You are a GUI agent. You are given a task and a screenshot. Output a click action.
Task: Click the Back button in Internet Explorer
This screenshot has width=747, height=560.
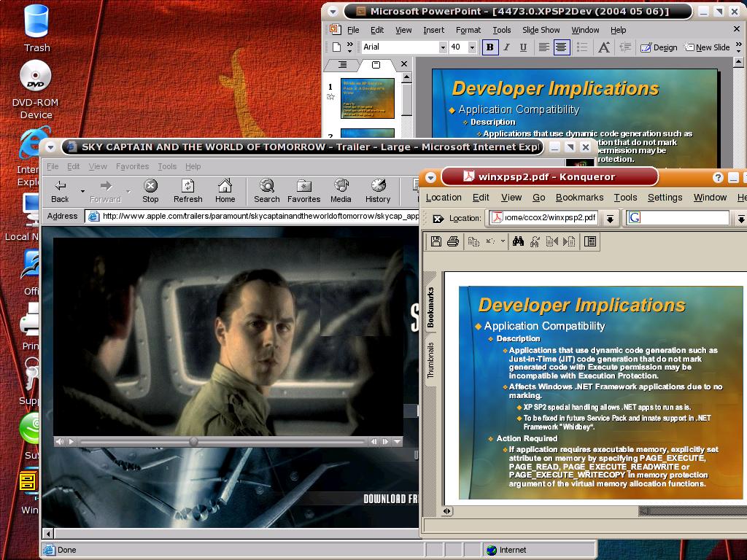pos(60,192)
